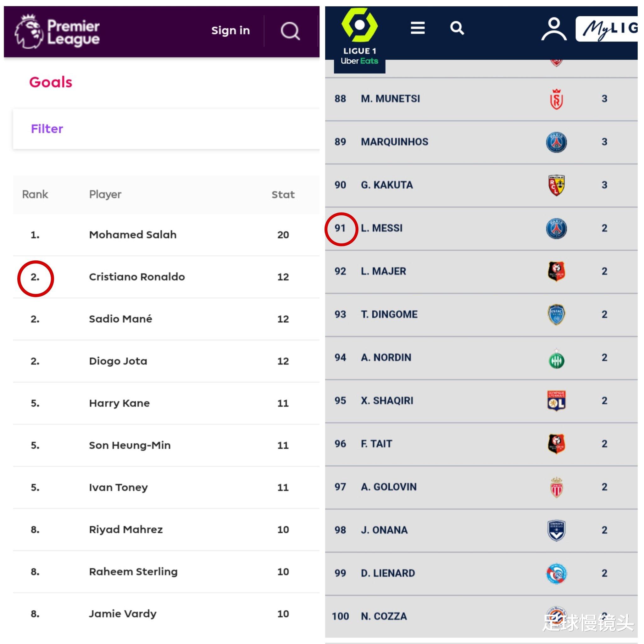Open Mohamed Salah player row
This screenshot has height=644, width=644.
(166, 235)
